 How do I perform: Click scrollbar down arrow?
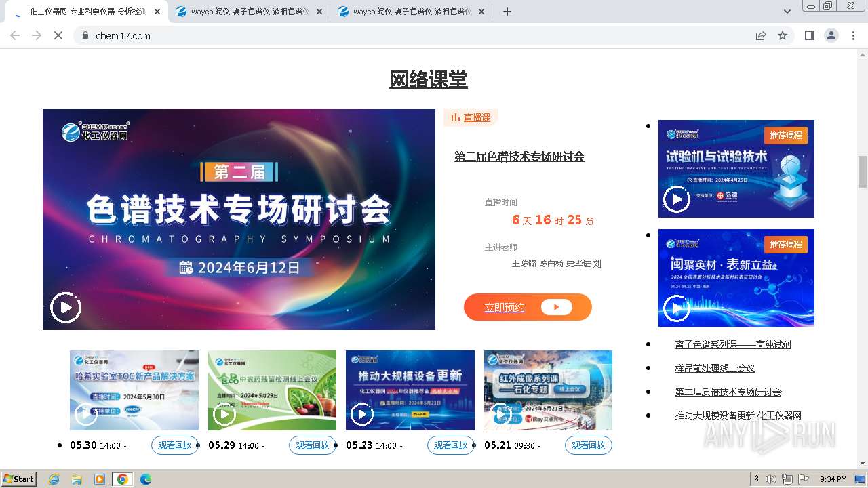click(x=863, y=464)
